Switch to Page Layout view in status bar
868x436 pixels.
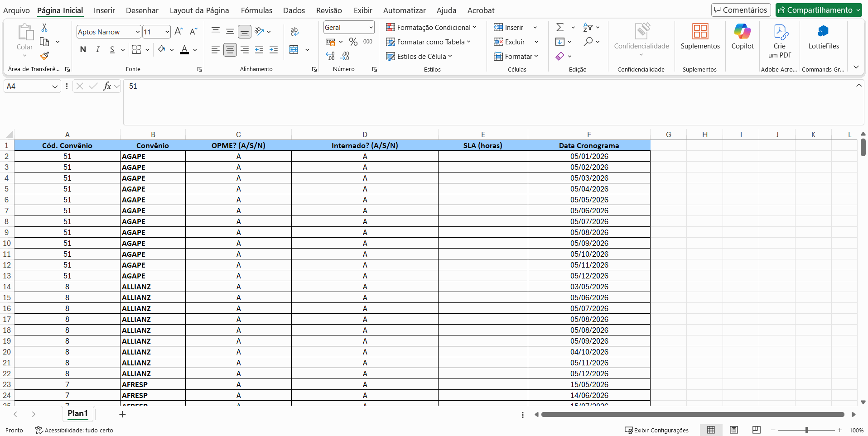[x=734, y=430]
